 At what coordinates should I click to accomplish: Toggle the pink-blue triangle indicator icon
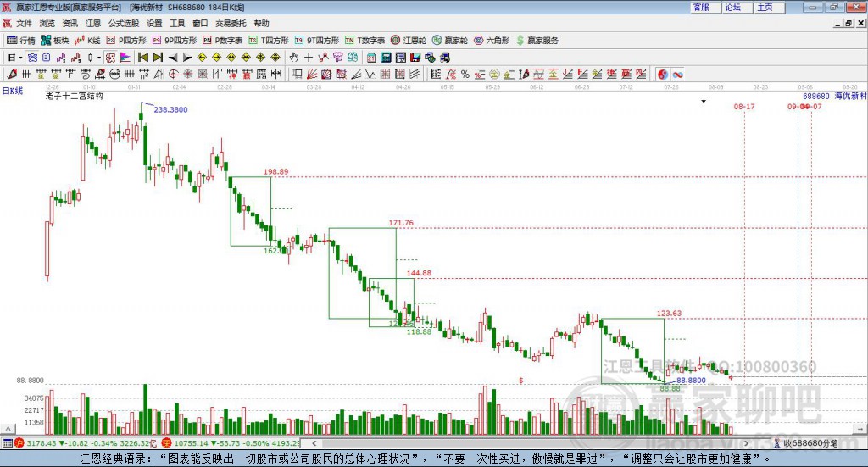tap(125, 58)
